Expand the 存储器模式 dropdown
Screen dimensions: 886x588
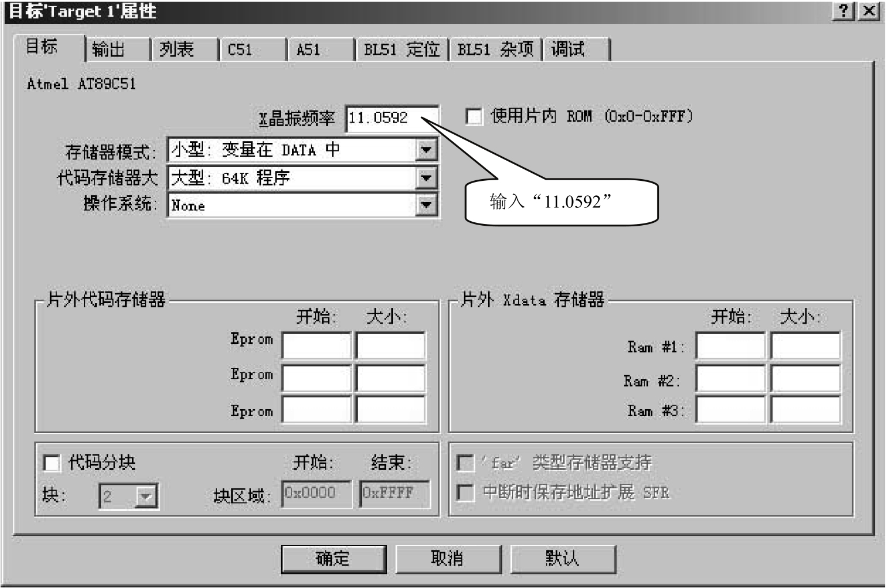[426, 150]
